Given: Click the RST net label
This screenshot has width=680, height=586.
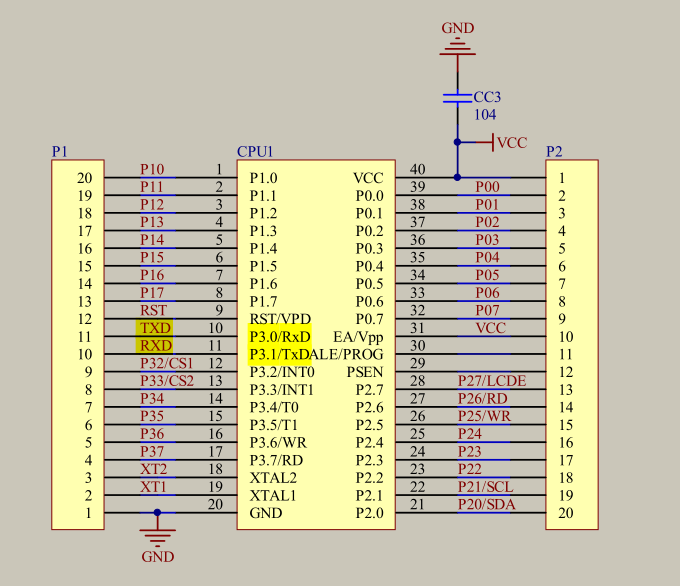Looking at the screenshot, I should coord(153,310).
